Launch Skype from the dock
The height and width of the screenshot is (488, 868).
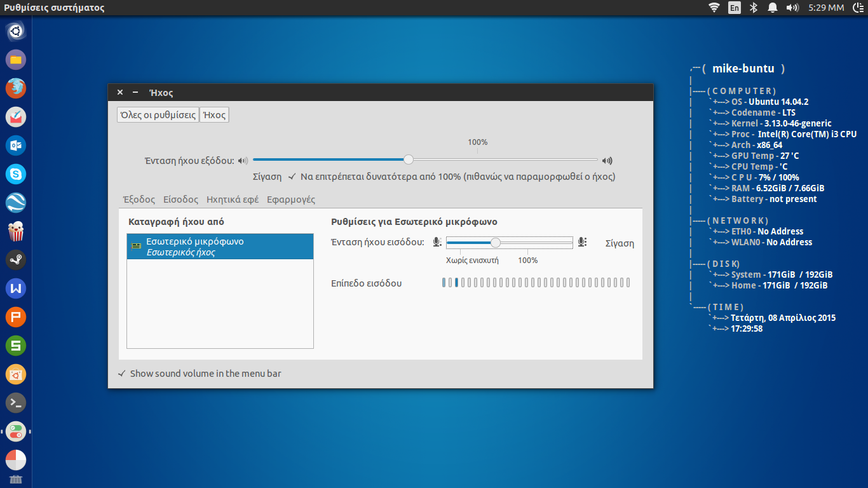16,173
